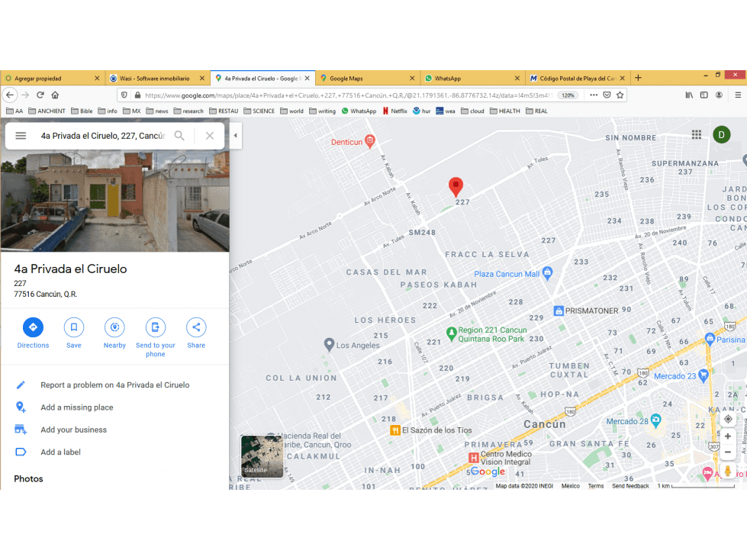This screenshot has width=747, height=560.
Task: Click El Sazón de los Tíos restaurant marker
Action: tap(395, 430)
